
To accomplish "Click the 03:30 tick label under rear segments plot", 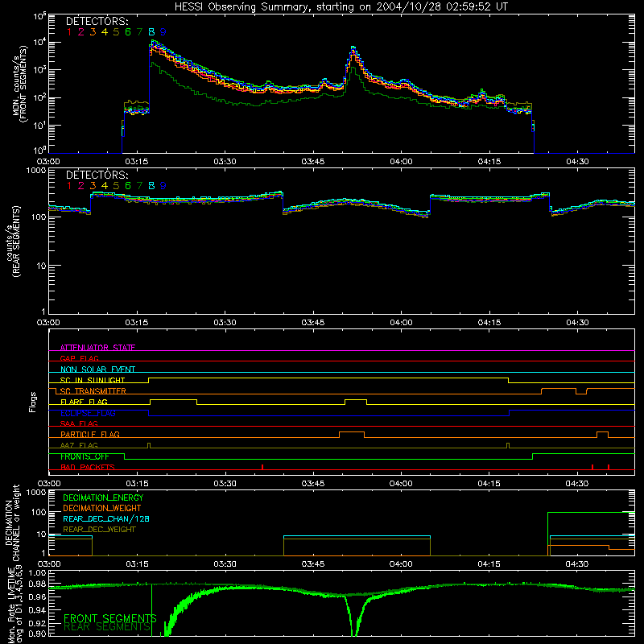I will pyautogui.click(x=225, y=323).
